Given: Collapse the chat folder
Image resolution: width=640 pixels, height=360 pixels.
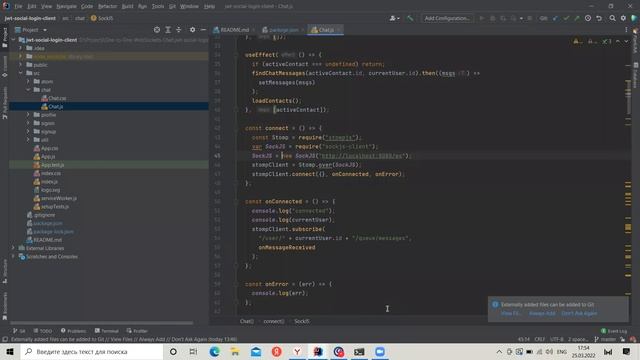Looking at the screenshot, I should 28,90.
